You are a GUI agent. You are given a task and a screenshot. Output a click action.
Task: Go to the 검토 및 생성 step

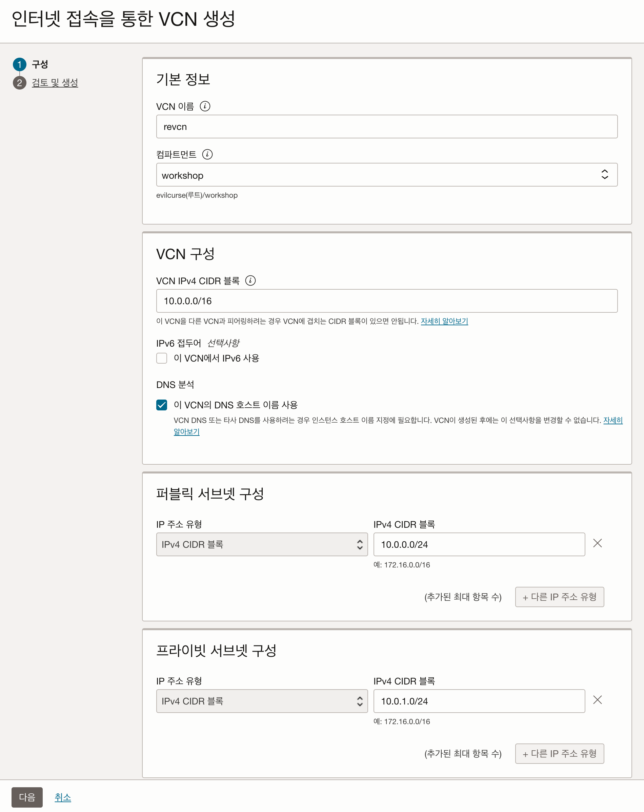point(55,83)
